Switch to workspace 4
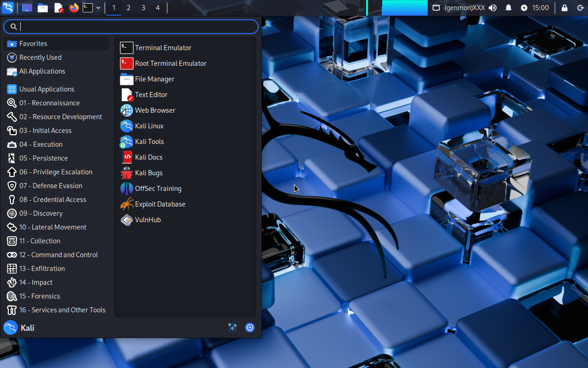588x368 pixels. (158, 8)
